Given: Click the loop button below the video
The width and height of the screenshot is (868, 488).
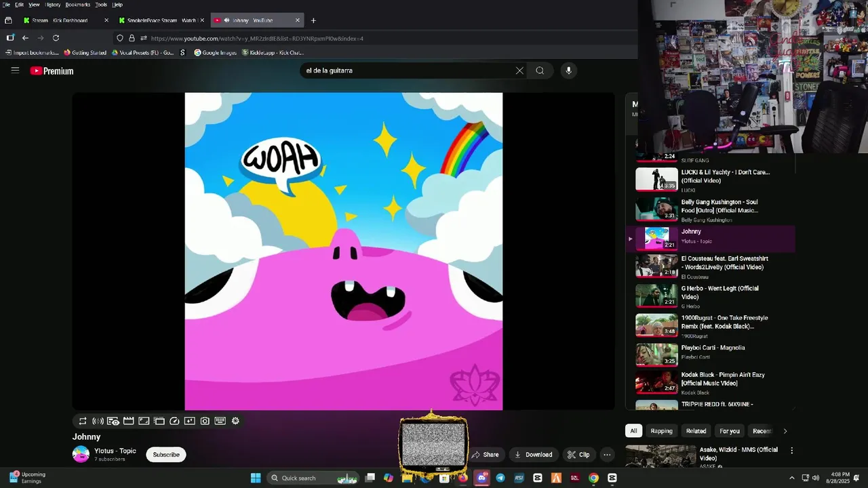Looking at the screenshot, I should (83, 421).
